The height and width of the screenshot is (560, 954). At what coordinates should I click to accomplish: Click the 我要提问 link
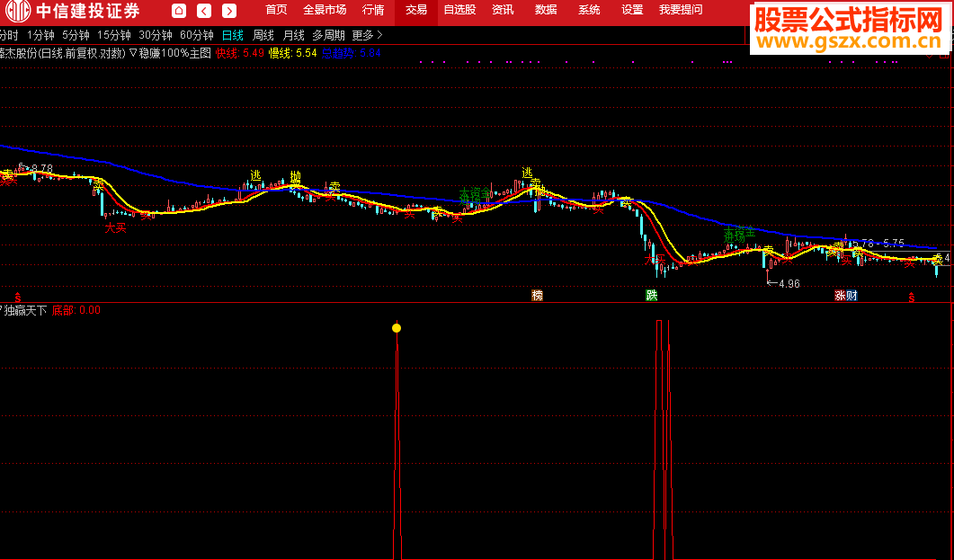click(681, 10)
